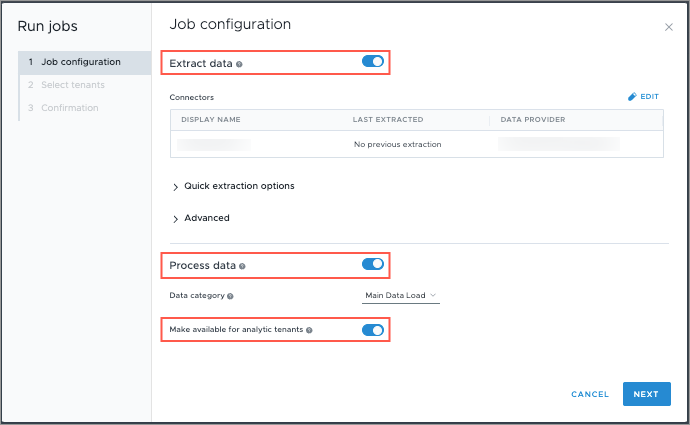Viewport: 690px width, 425px height.
Task: Go to the Select tenants step
Action: pyautogui.click(x=73, y=85)
